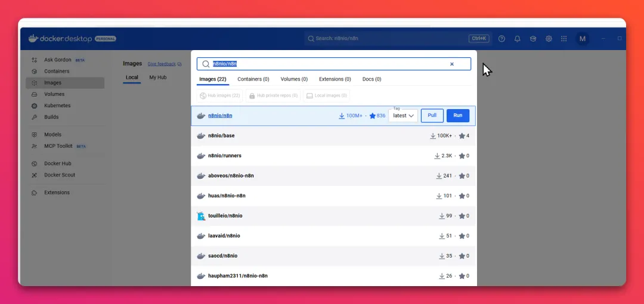644x304 pixels.
Task: Switch to the Docs (0) tab
Action: tap(371, 79)
